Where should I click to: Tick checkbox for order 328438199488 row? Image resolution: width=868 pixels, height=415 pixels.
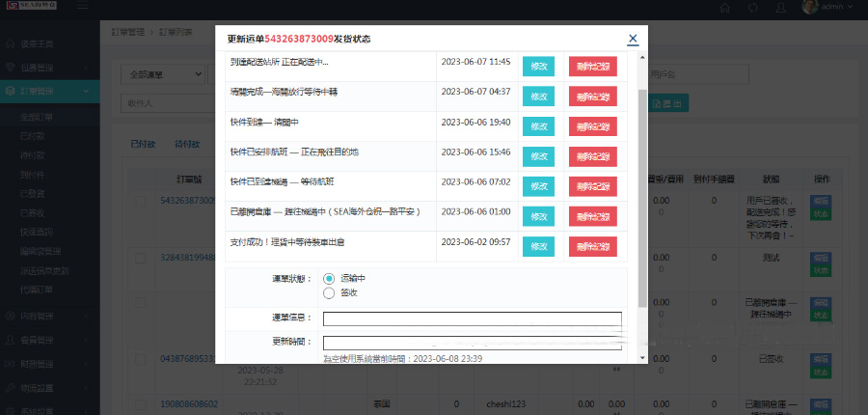141,258
